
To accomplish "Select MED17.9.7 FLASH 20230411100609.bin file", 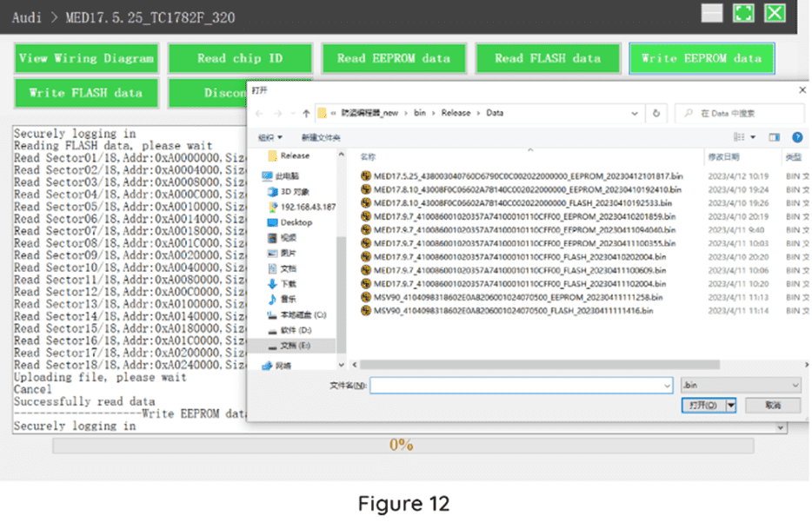I will coord(514,270).
